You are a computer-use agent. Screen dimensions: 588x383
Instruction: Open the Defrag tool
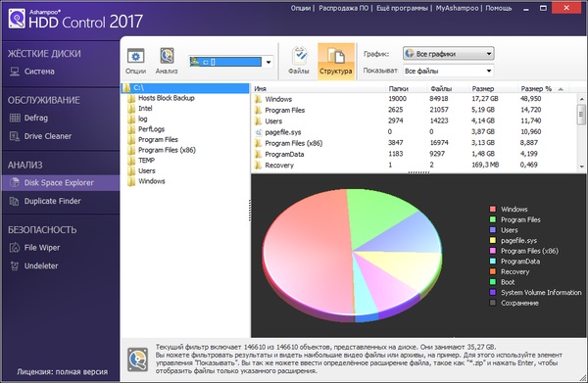pos(28,118)
